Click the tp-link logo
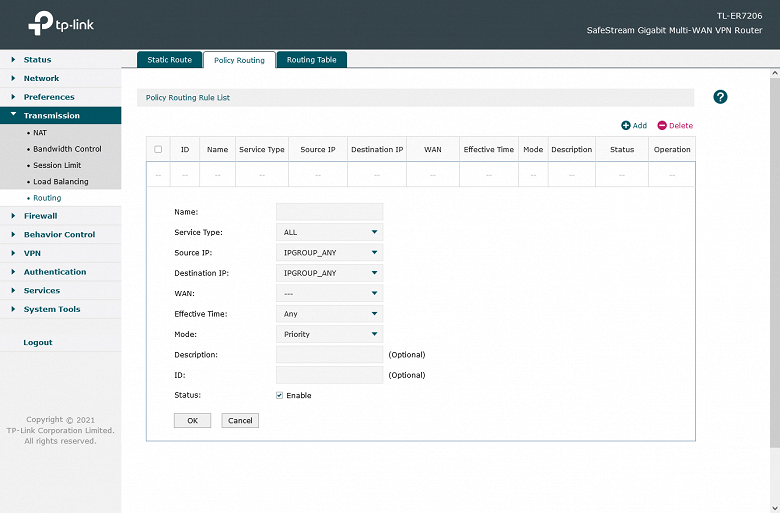 pos(61,23)
